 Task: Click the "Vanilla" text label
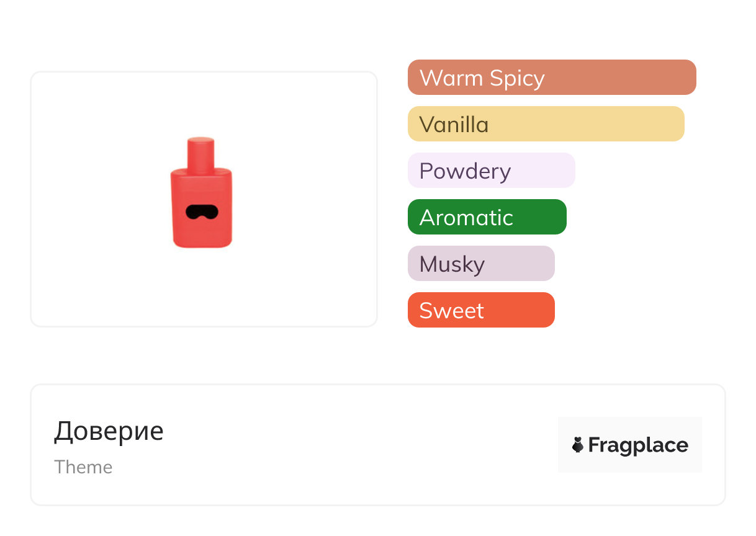[454, 125]
